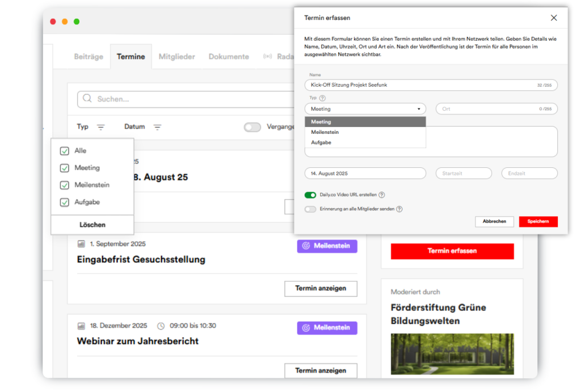Click the red Speichern button
Viewport: 581px width, 392px height.
(x=538, y=222)
